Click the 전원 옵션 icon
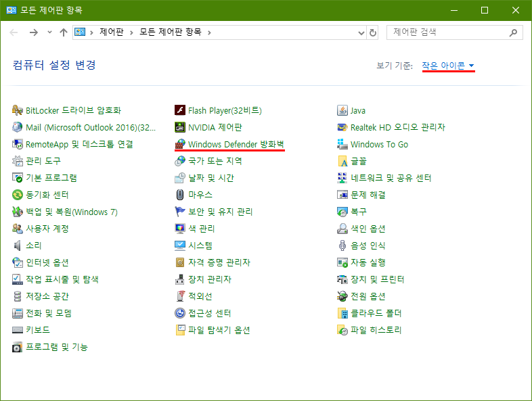The height and width of the screenshot is (401, 532). click(x=342, y=296)
